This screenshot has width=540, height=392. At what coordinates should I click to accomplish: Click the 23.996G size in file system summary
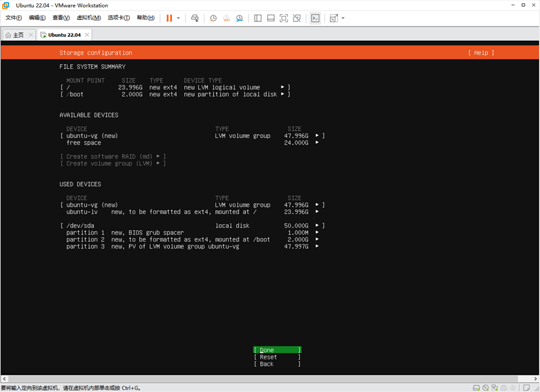130,87
